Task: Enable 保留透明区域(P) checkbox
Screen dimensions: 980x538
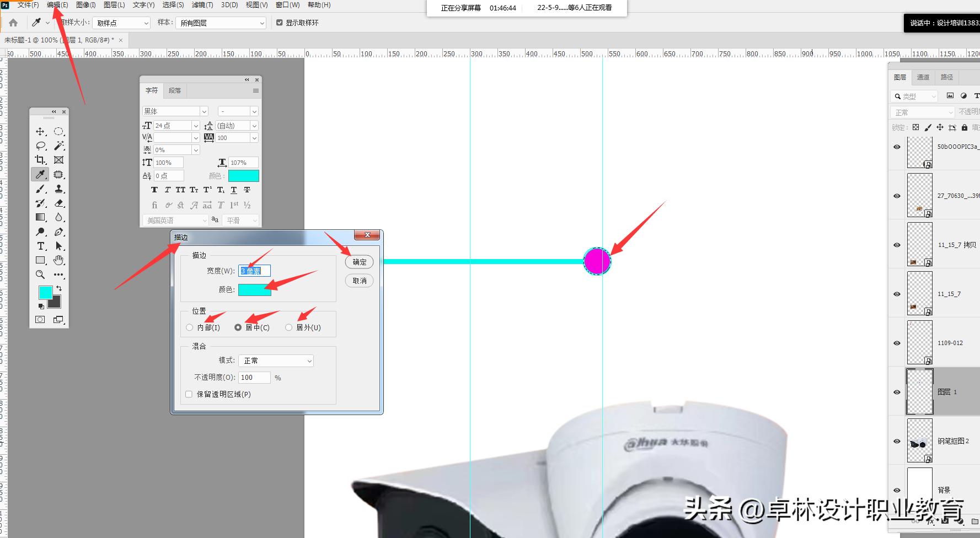Action: pos(189,394)
